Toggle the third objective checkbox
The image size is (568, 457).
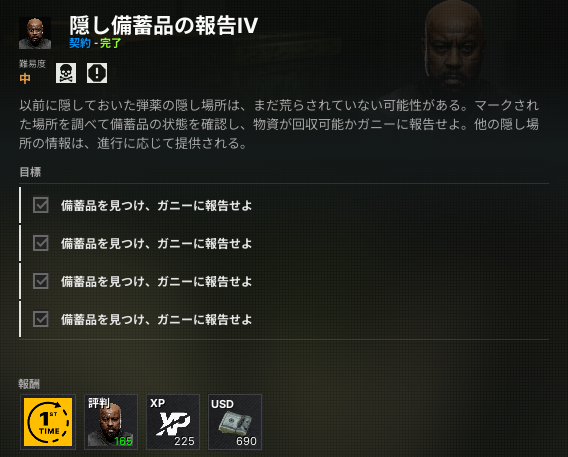click(41, 281)
